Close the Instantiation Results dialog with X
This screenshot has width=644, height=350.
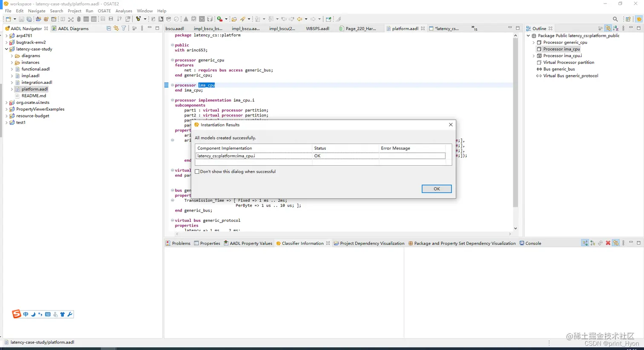click(451, 125)
